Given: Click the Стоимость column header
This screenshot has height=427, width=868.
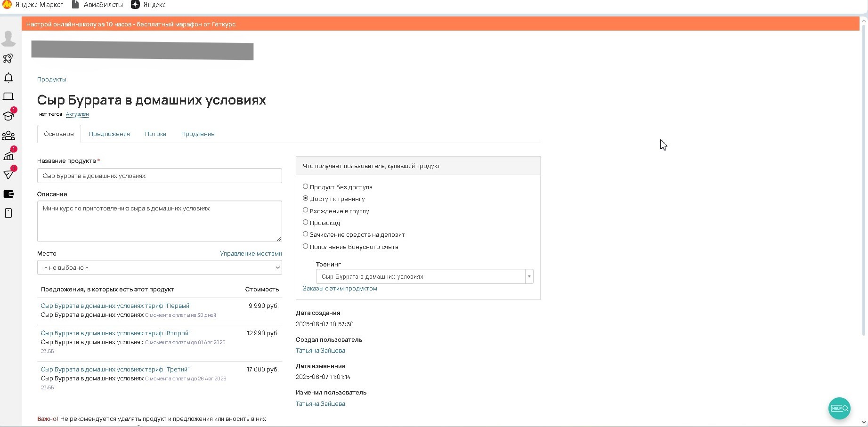Looking at the screenshot, I should pos(262,289).
